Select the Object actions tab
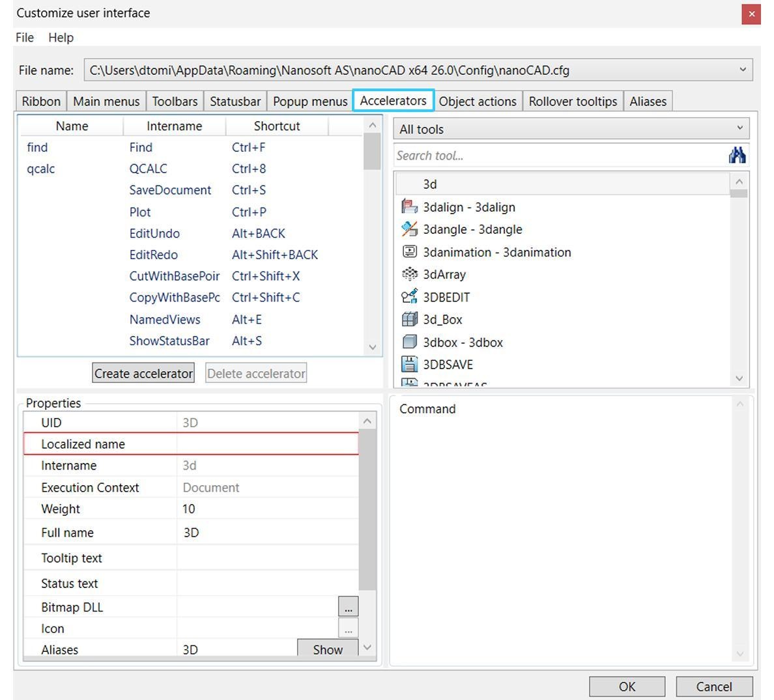 [478, 101]
